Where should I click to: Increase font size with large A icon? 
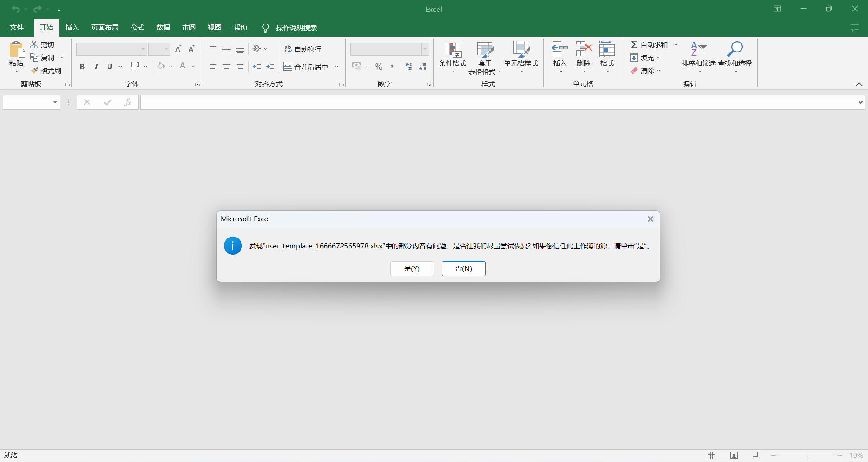click(178, 49)
